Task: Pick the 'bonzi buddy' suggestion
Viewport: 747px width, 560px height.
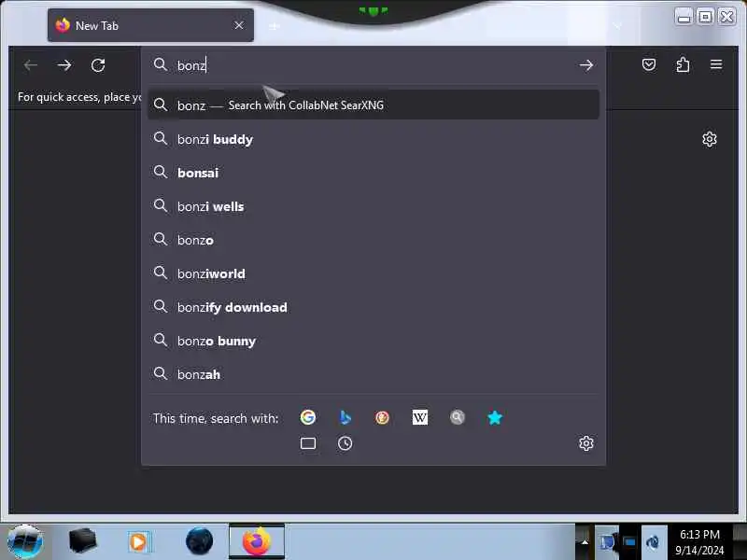Action: point(373,139)
